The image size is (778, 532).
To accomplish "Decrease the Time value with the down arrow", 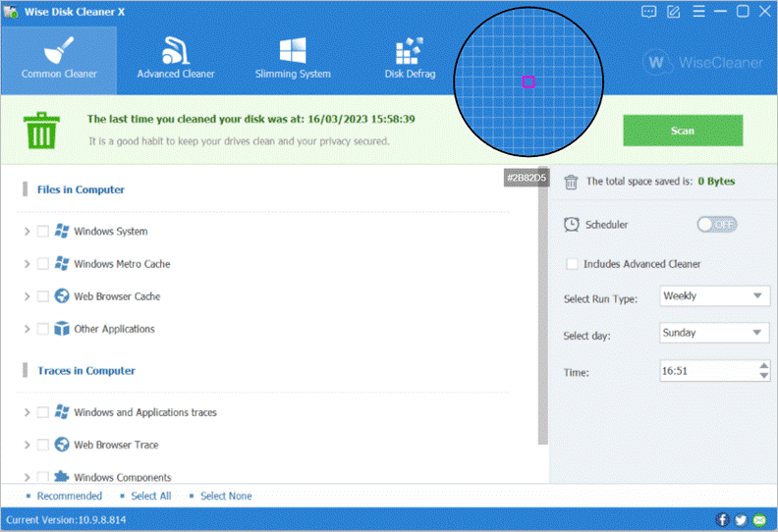I will pyautogui.click(x=763, y=376).
